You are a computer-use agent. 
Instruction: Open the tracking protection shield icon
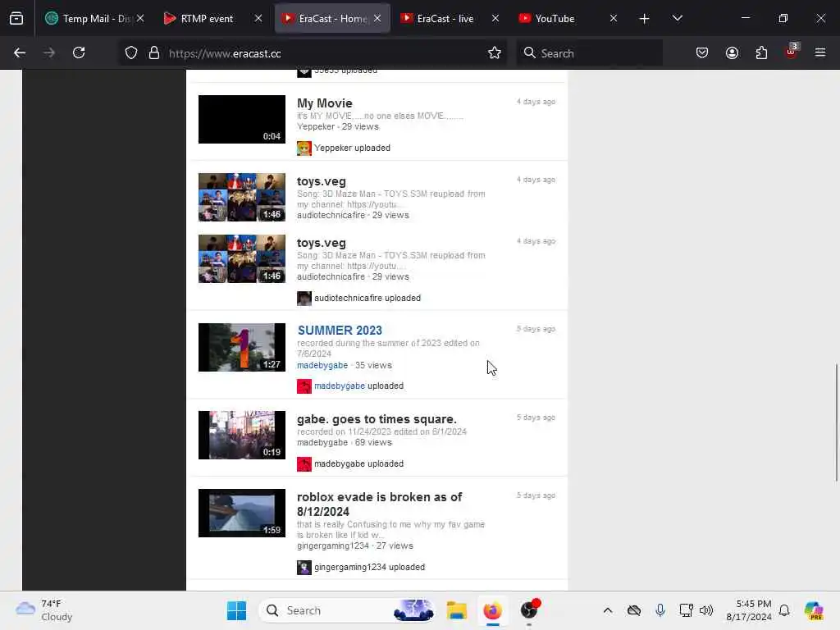pyautogui.click(x=131, y=53)
